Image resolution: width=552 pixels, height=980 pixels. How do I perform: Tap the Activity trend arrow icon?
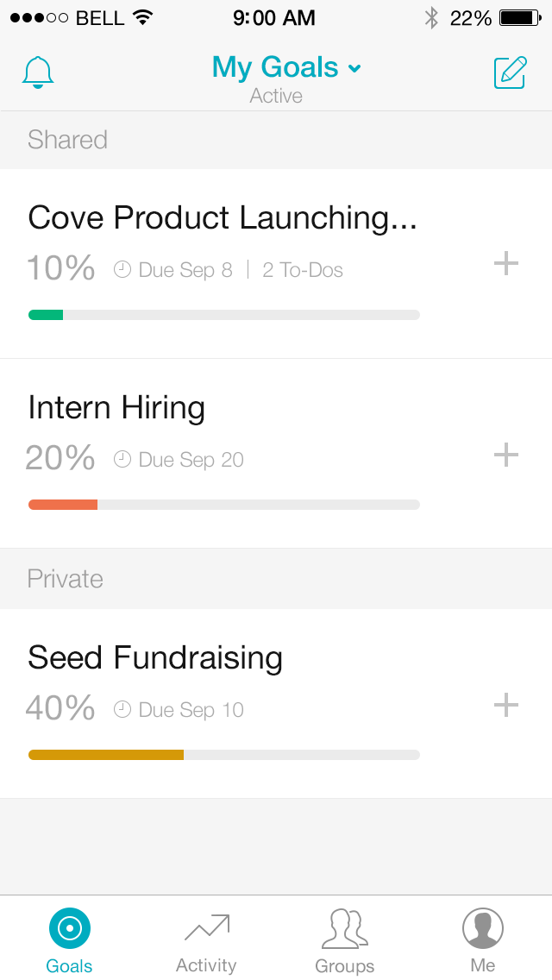pos(206,928)
